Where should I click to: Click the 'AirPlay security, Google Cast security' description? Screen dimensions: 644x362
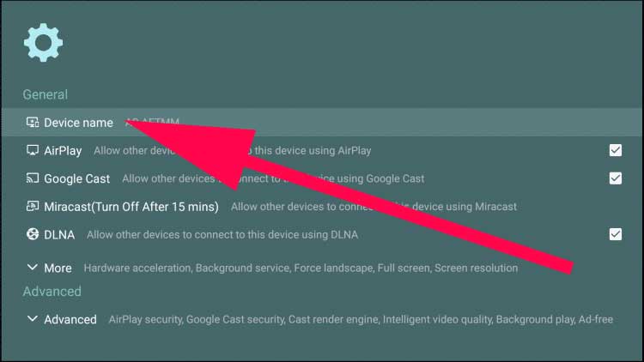tap(361, 319)
